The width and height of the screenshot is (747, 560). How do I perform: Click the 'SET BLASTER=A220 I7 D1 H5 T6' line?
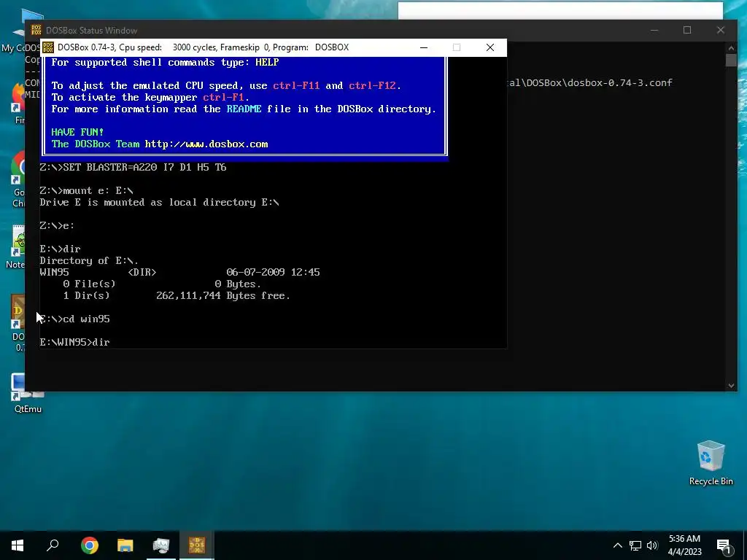(x=133, y=167)
